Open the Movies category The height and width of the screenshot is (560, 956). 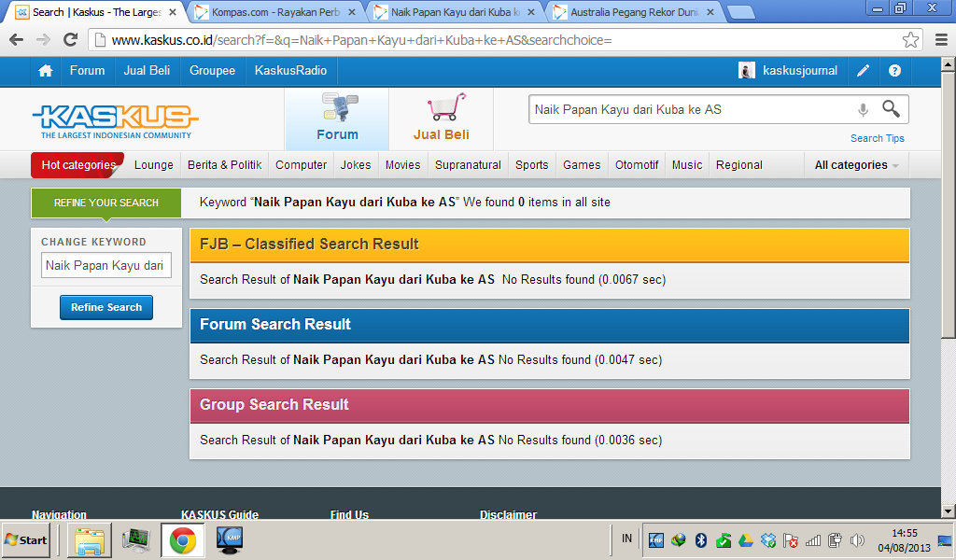[x=403, y=165]
